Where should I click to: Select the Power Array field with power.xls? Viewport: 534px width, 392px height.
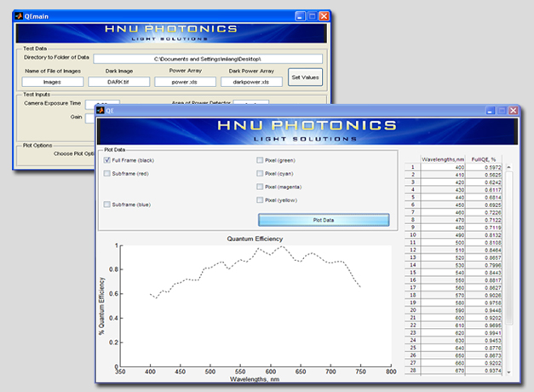coord(185,82)
